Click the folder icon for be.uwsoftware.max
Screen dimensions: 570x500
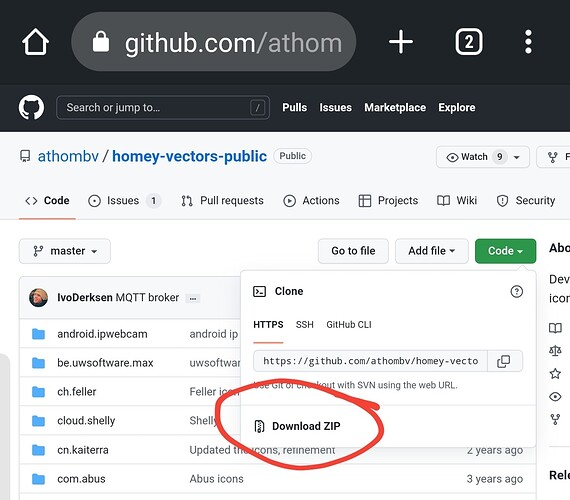point(38,363)
